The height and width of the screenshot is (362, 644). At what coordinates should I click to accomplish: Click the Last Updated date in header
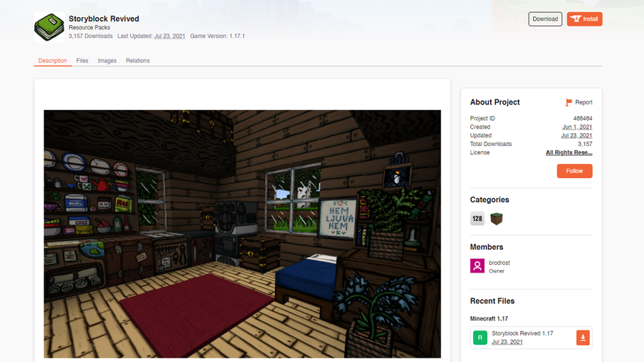(169, 36)
